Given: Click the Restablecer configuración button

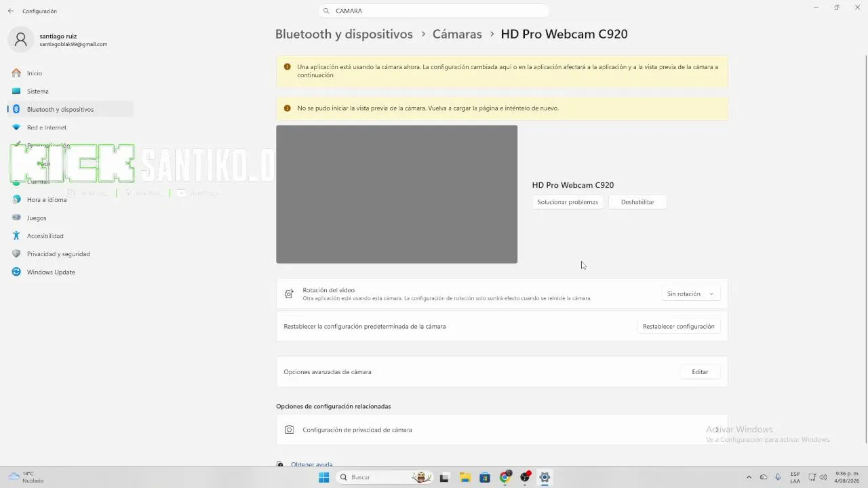Looking at the screenshot, I should pyautogui.click(x=678, y=326).
